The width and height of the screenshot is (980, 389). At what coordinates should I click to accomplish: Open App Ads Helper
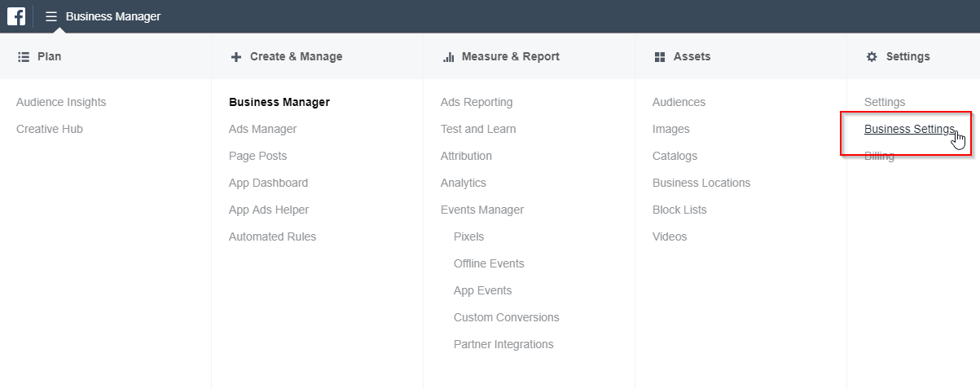click(x=269, y=210)
